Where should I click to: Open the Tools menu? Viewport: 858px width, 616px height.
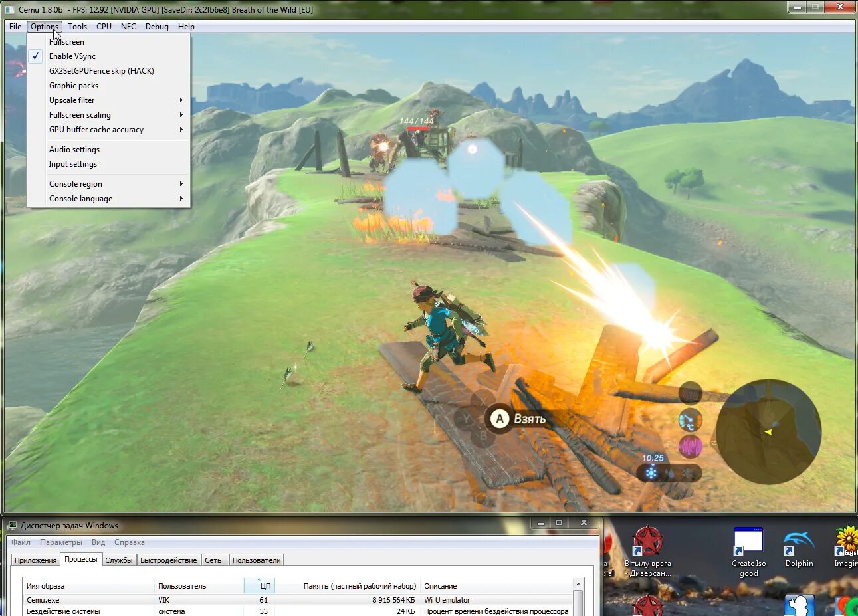(x=77, y=27)
